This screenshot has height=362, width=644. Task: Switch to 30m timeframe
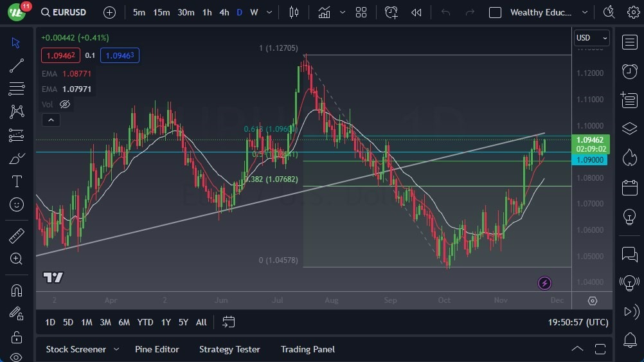pyautogui.click(x=186, y=12)
